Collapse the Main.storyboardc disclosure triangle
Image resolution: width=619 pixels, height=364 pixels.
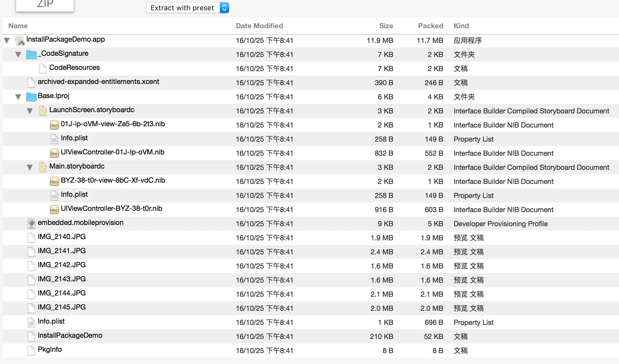(x=30, y=167)
